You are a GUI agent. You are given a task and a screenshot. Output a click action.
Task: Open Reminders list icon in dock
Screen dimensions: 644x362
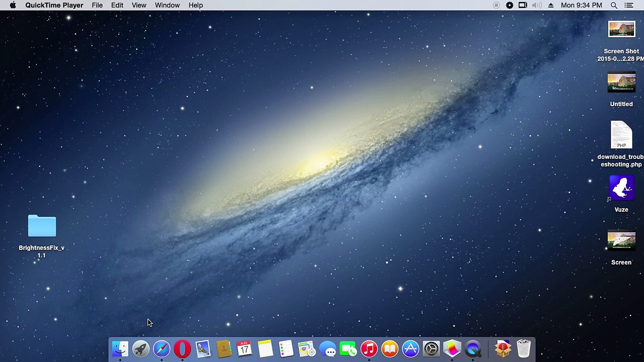(286, 349)
